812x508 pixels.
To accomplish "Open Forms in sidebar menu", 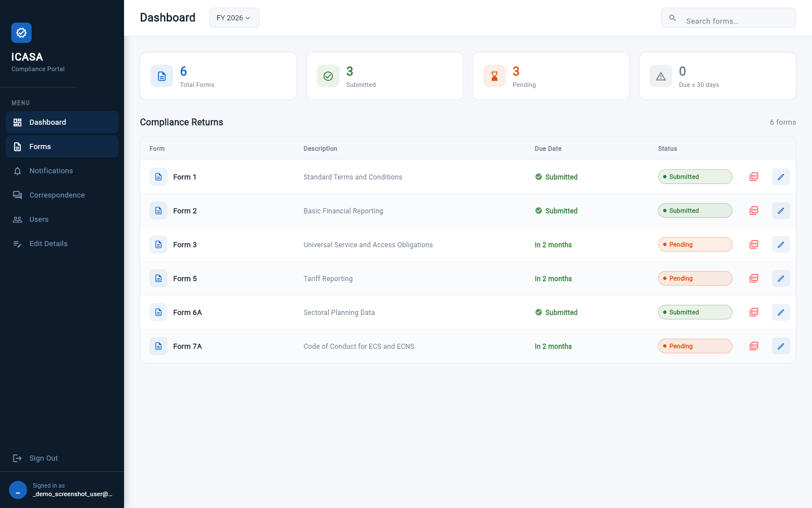I will pyautogui.click(x=62, y=146).
